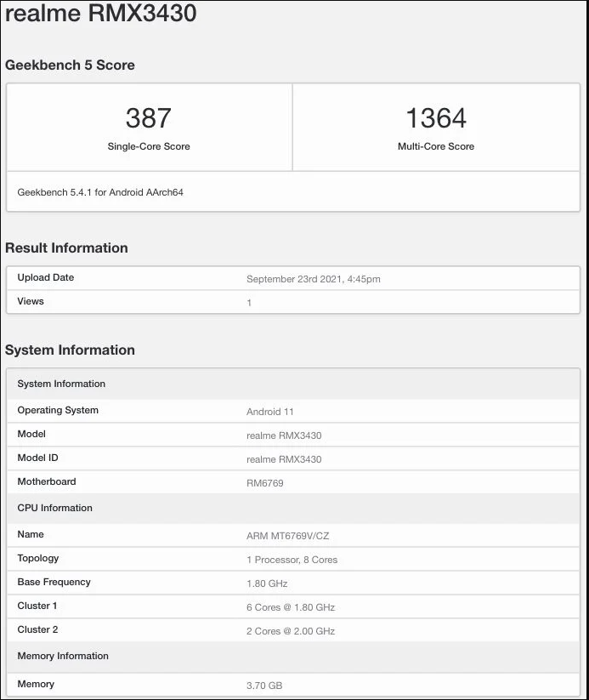Viewport: 589px width, 700px height.
Task: Click the Multi-Core Score label
Action: tap(436, 146)
